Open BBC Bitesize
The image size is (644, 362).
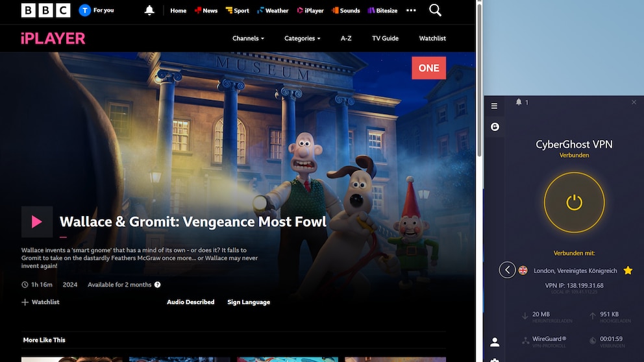point(382,10)
